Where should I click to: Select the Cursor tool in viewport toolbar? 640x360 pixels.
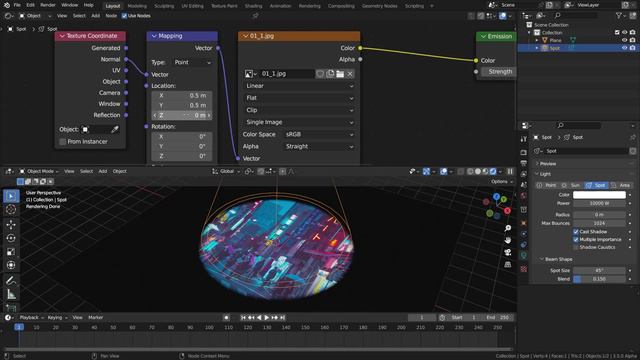11,209
